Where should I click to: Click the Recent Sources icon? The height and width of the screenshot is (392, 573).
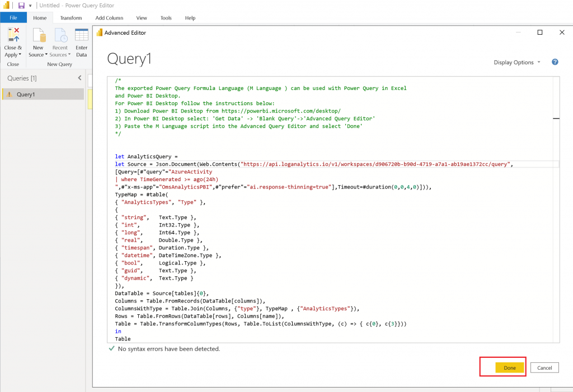coord(60,35)
